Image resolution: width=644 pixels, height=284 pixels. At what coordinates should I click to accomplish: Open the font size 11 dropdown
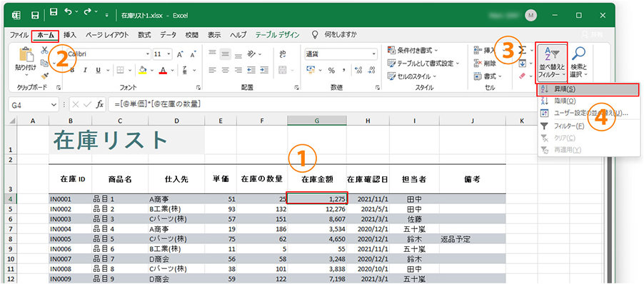coord(169,54)
